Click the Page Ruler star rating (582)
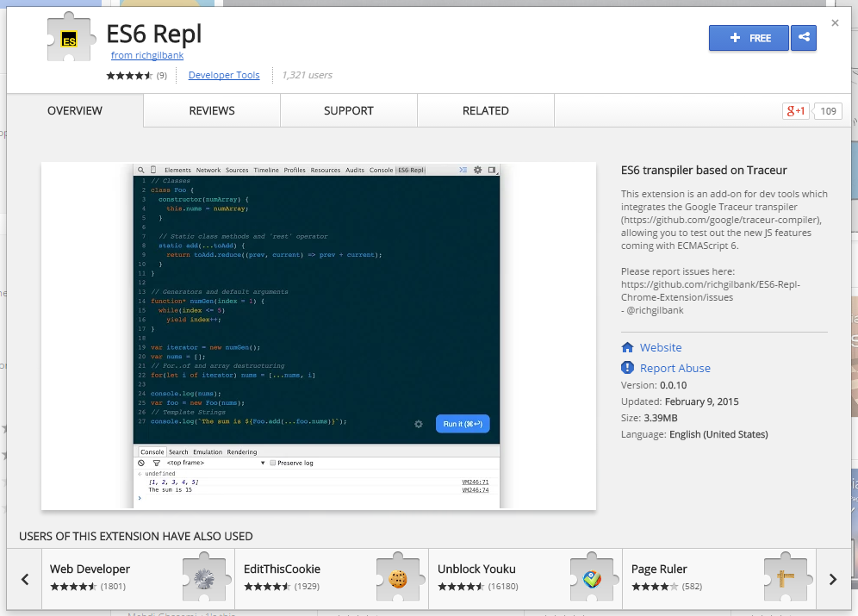The height and width of the screenshot is (616, 858). (667, 587)
